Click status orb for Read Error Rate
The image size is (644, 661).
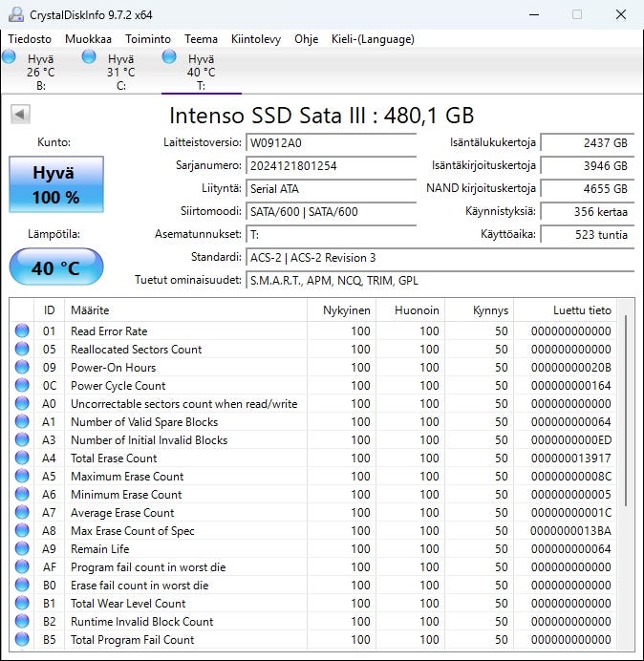(22, 331)
